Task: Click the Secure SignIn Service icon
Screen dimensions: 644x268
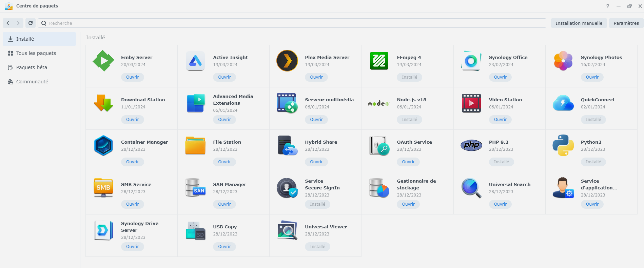Action: (287, 188)
